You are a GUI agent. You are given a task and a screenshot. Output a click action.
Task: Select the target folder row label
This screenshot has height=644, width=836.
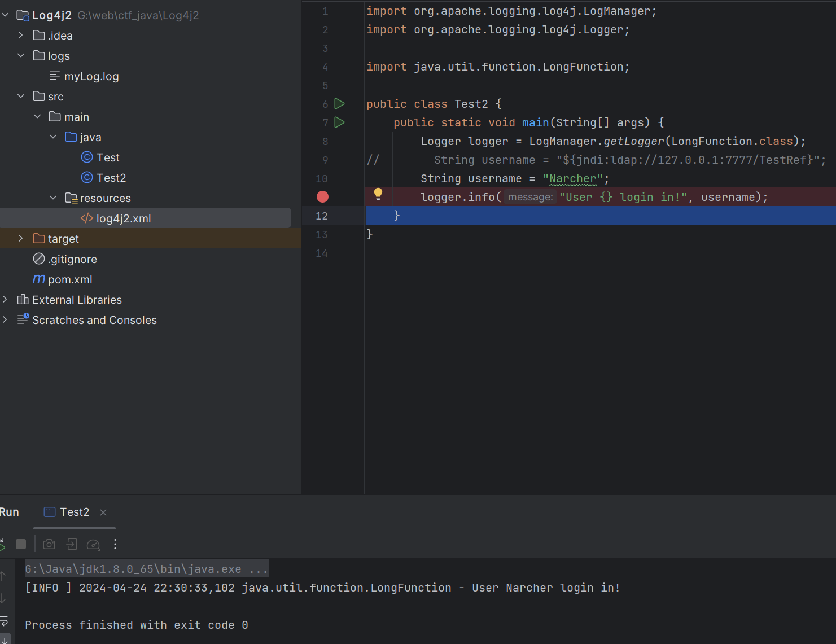pos(63,239)
